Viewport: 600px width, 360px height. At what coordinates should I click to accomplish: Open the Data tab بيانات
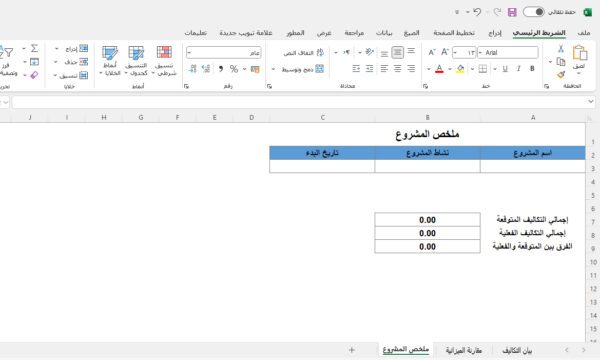[384, 33]
